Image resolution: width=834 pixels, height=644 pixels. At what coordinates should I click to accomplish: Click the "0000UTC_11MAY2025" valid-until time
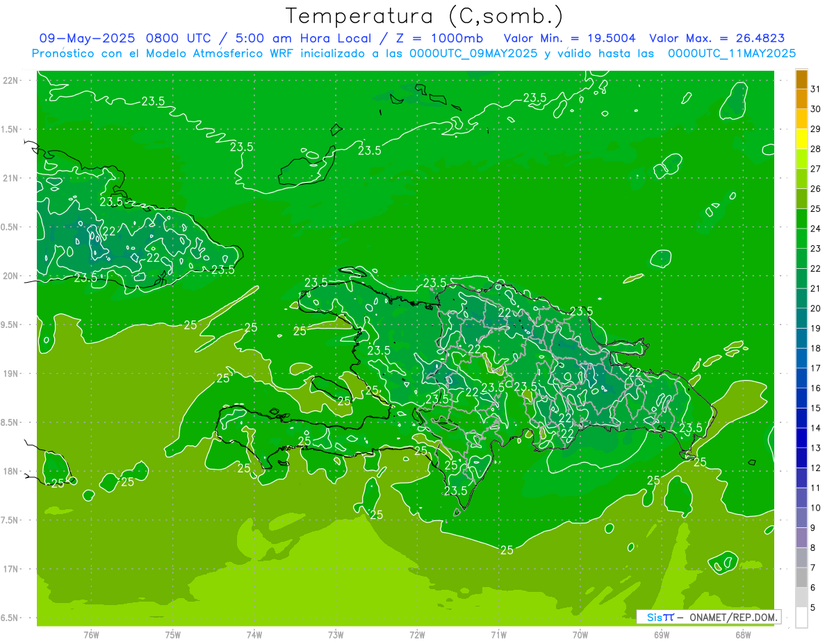pos(732,53)
